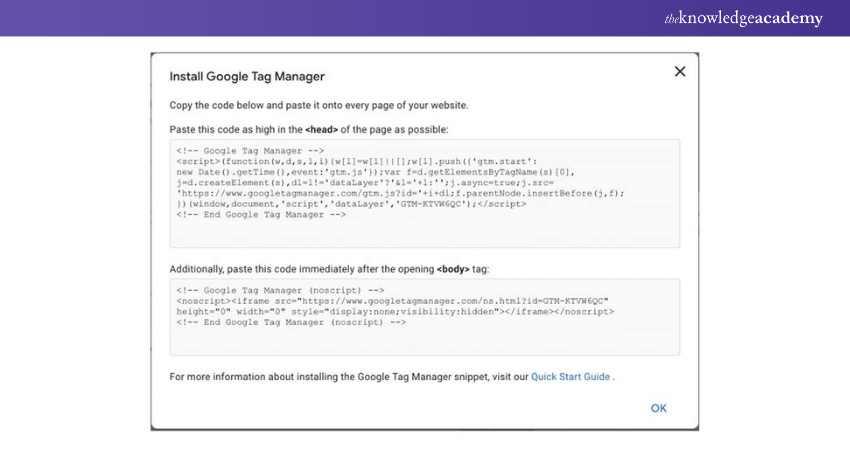The width and height of the screenshot is (850, 450).
Task: Click the 'For more information' sentence text
Action: coord(348,377)
